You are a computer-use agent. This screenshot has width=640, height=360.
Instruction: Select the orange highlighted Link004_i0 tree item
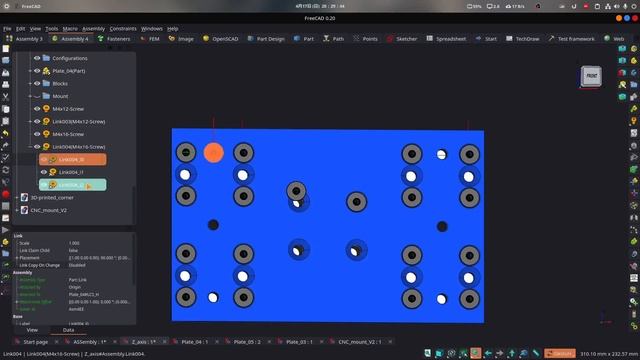(x=73, y=159)
